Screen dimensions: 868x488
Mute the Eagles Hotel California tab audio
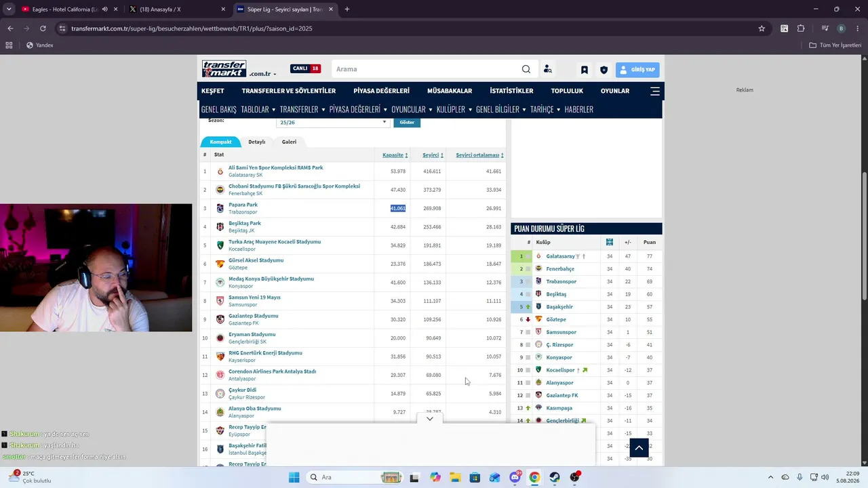point(104,9)
